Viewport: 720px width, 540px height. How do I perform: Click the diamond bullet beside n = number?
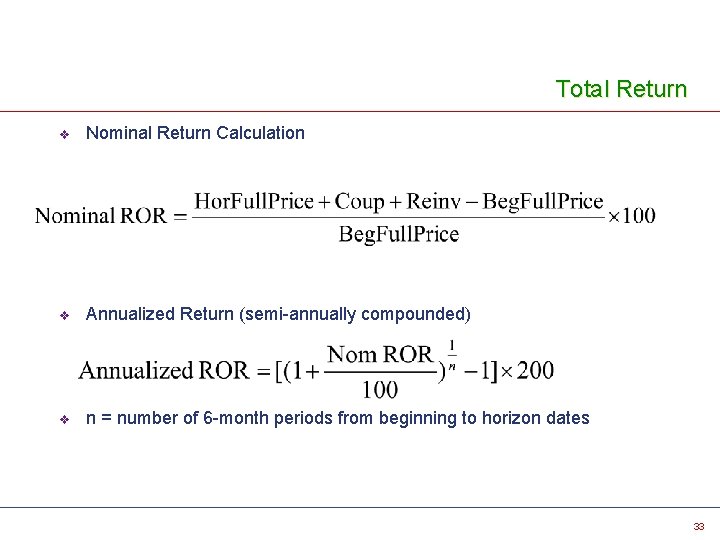[65, 419]
